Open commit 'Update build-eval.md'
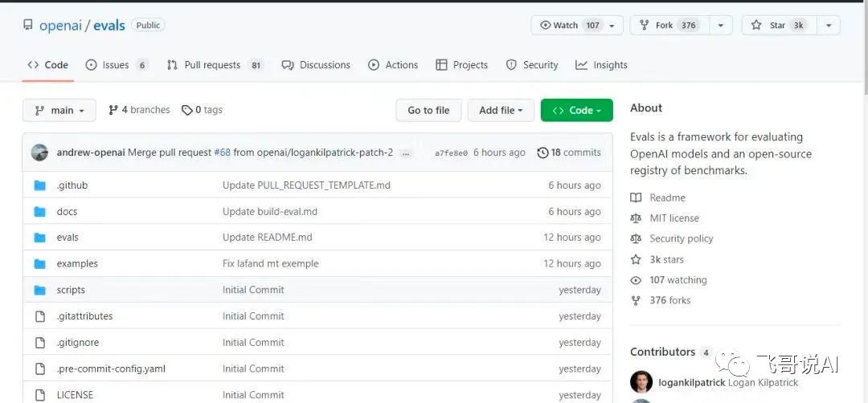This screenshot has width=868, height=403. pos(270,212)
